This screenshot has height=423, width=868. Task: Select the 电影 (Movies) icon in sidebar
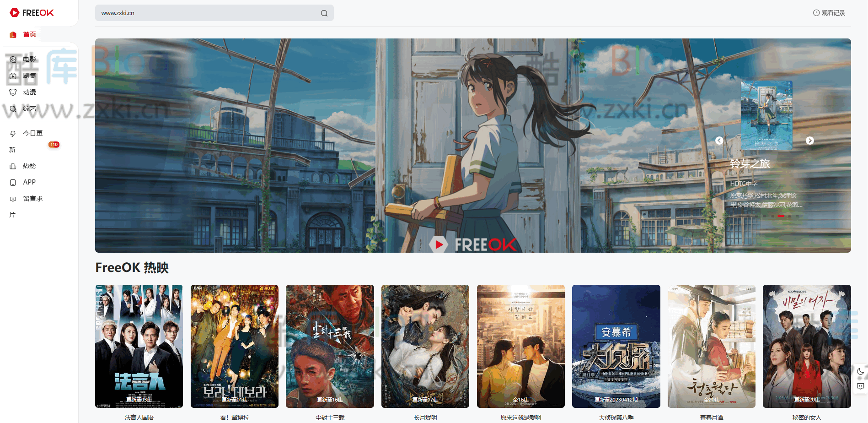tap(13, 59)
